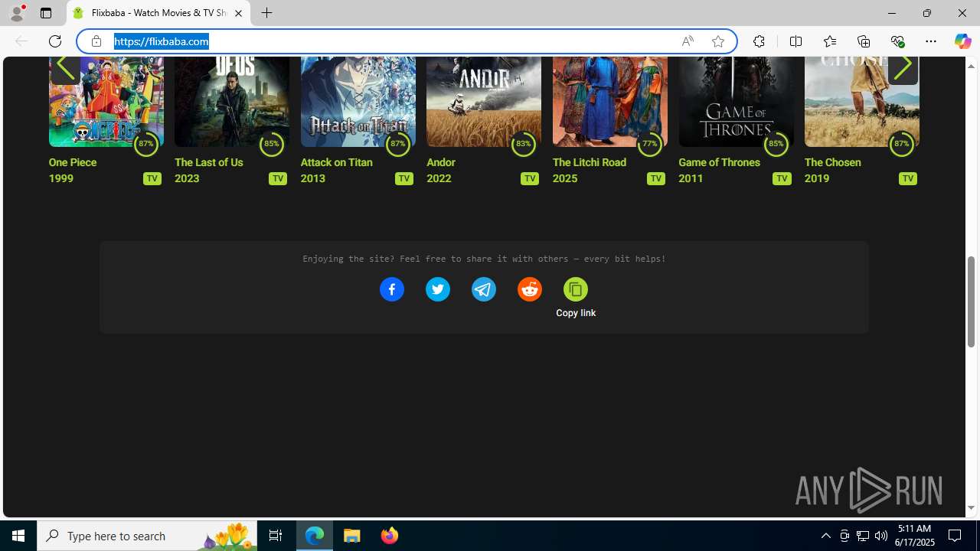Click TV badge under The Chosen
980x551 pixels.
tap(908, 178)
